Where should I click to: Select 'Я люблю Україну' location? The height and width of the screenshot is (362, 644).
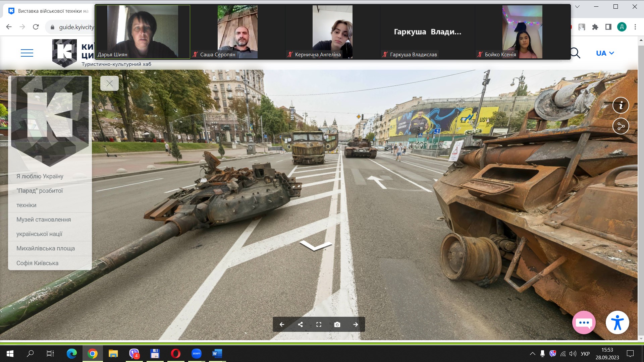(x=40, y=176)
